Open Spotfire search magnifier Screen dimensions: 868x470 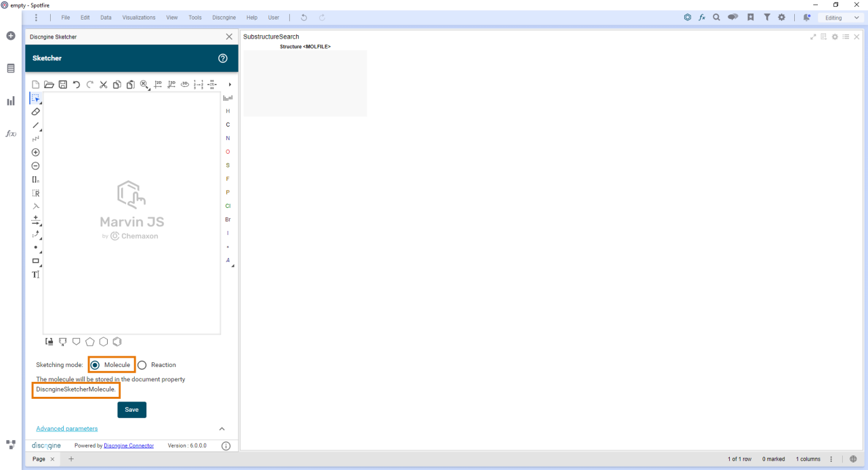point(716,18)
